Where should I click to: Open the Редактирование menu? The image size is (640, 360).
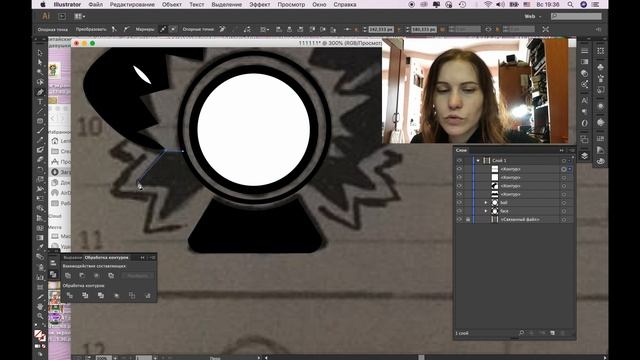[x=132, y=4]
